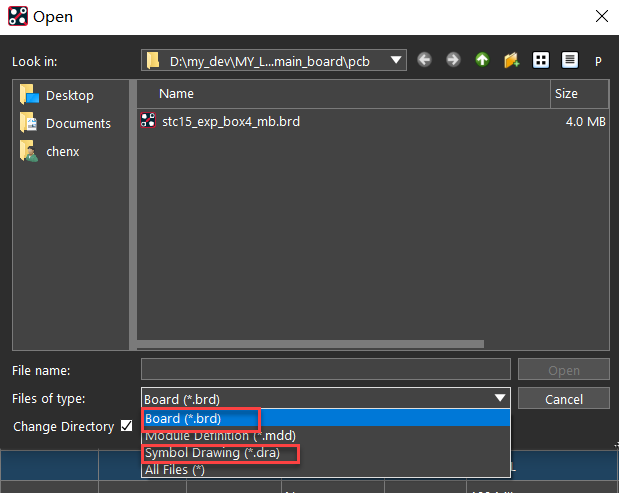This screenshot has height=493, width=619.
Task: Click the horizontal scrollbar in file list
Action: 310,344
